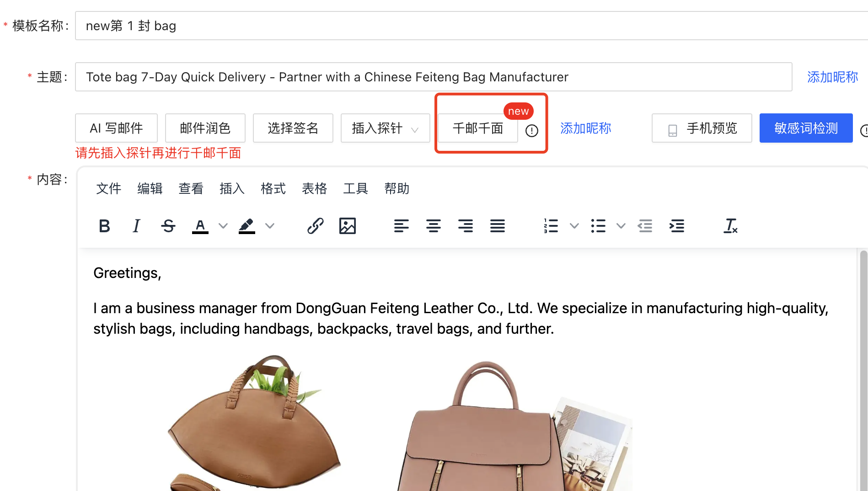Apply bold formatting in the editor

coord(104,225)
